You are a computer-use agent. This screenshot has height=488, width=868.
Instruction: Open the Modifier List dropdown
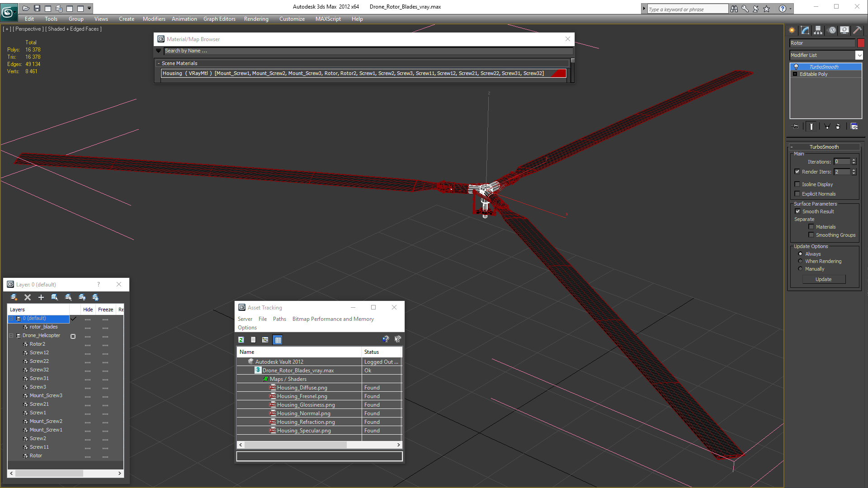859,55
